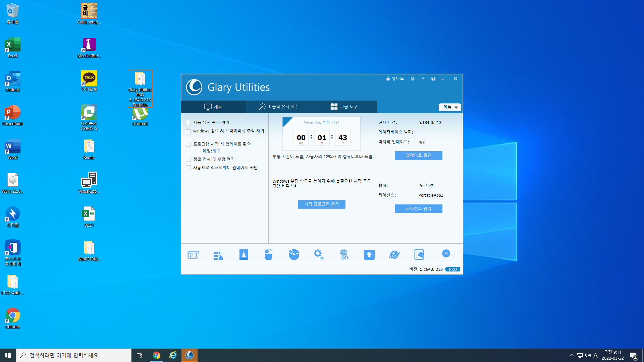This screenshot has height=362, width=644.
Task: Toggle 자동으로 소프트웨어 업데이트 확인 checkbox
Action: coord(188,168)
